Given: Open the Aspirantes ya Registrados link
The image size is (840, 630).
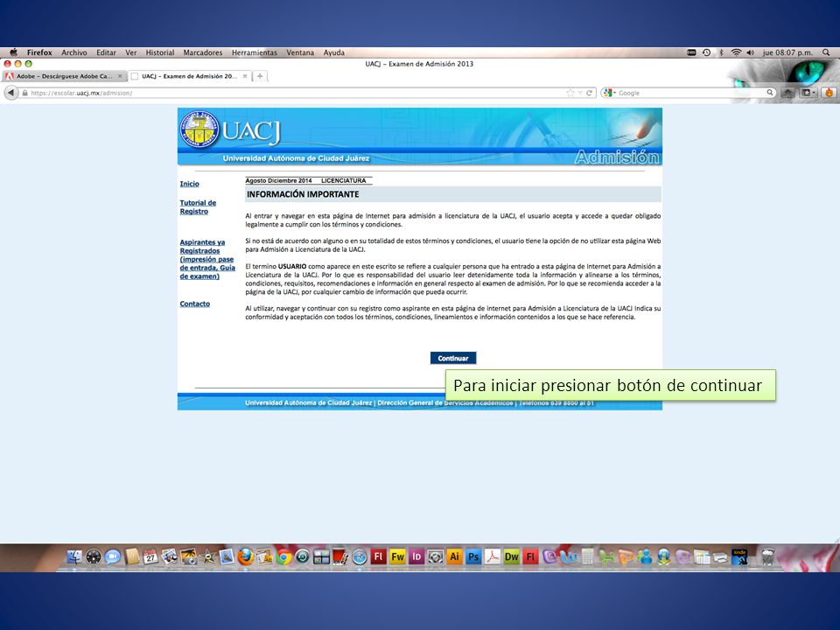Looking at the screenshot, I should pyautogui.click(x=207, y=259).
